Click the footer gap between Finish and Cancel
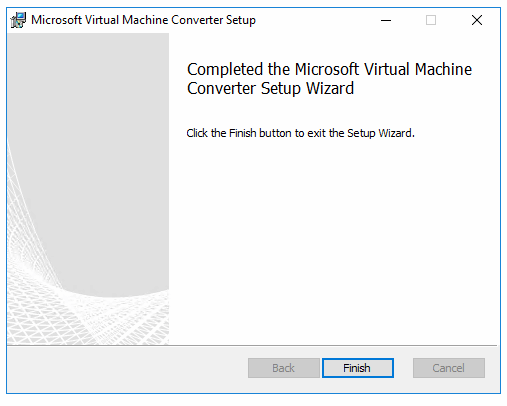This screenshot has height=406, width=507. (403, 368)
